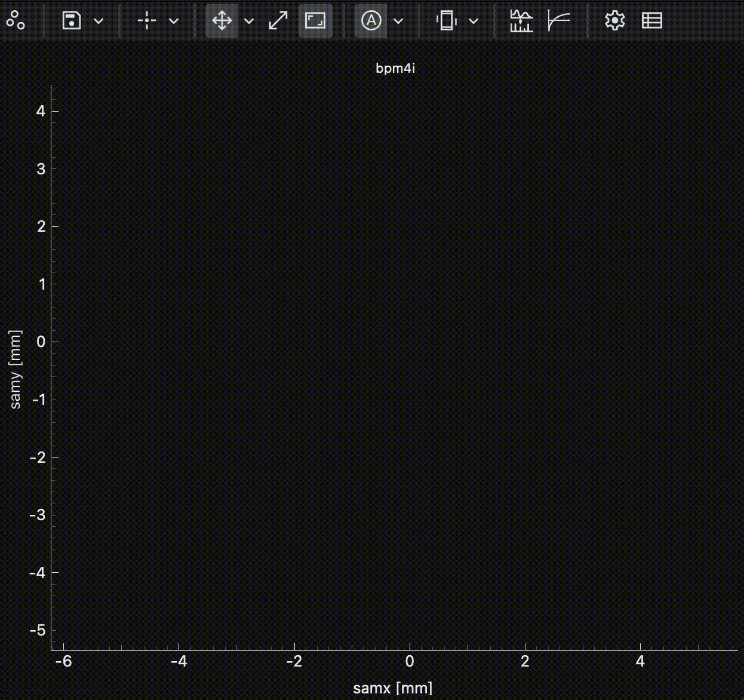Click the save floppy disk icon

coord(72,21)
